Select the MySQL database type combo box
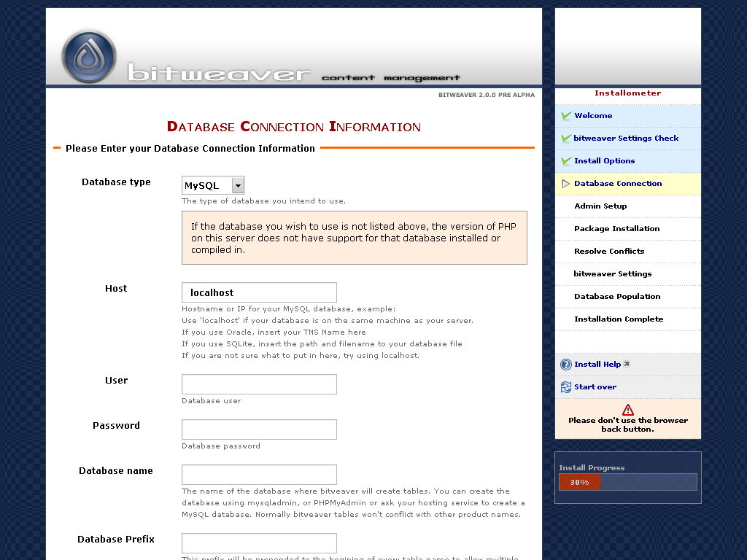The image size is (747, 560). click(213, 185)
